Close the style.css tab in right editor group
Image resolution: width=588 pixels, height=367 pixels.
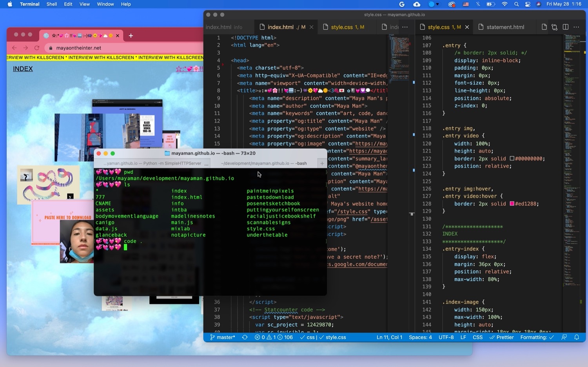467,27
